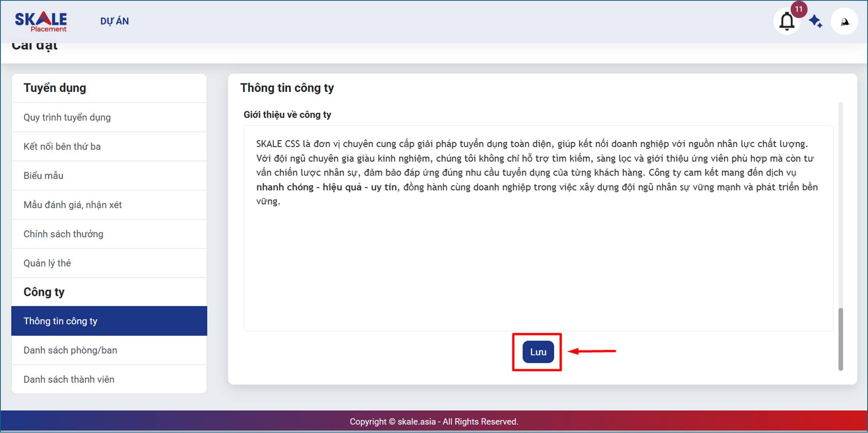Click the SKALE Placement logo
The image size is (868, 433).
41,21
